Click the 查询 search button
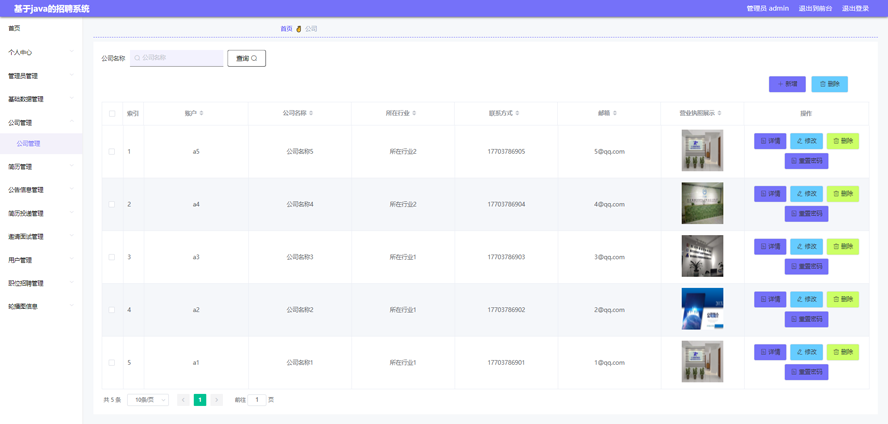 click(x=246, y=58)
